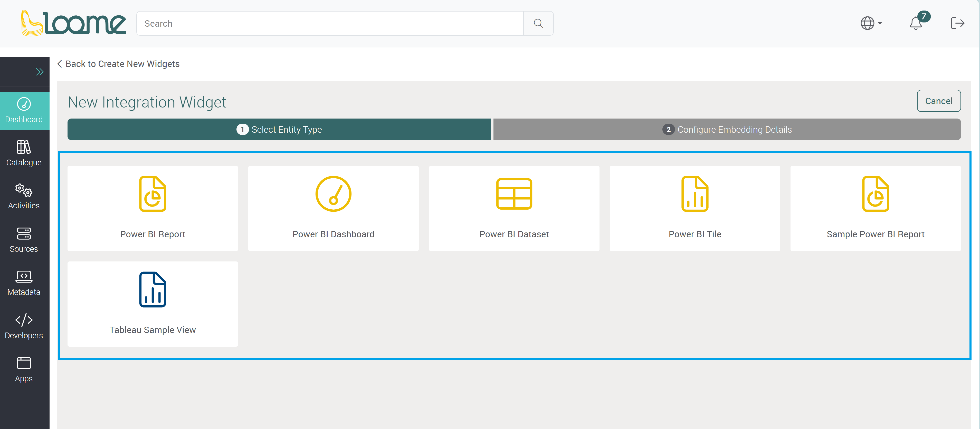Click the Sample Power BI Report label
This screenshot has width=980, height=429.
pos(876,234)
